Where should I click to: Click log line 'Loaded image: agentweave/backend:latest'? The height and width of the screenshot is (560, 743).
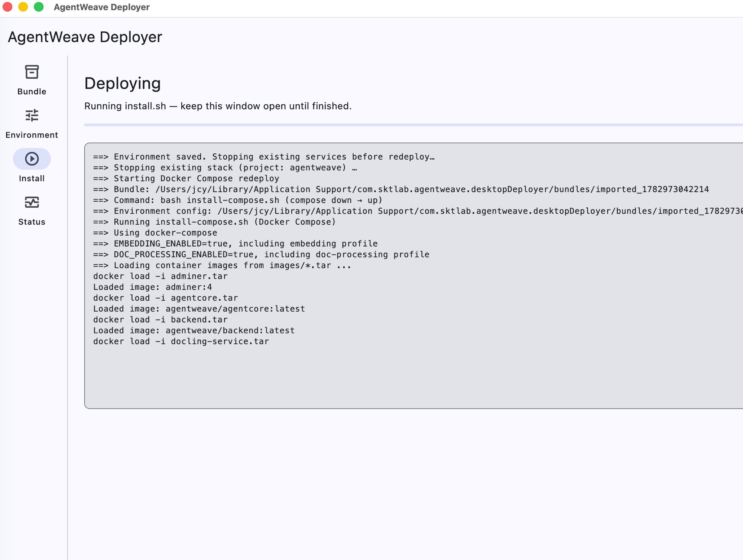pyautogui.click(x=194, y=331)
